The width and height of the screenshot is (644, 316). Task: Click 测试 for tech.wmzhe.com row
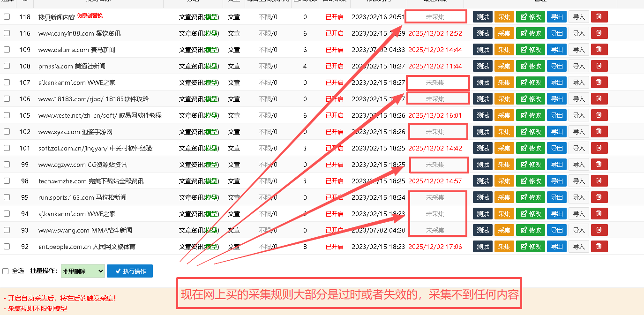click(x=483, y=181)
